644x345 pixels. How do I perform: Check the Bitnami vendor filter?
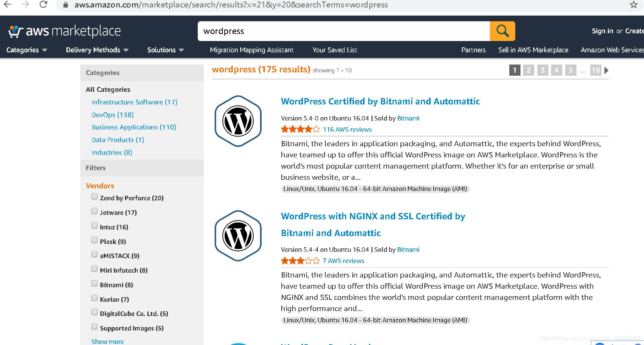pyautogui.click(x=94, y=283)
